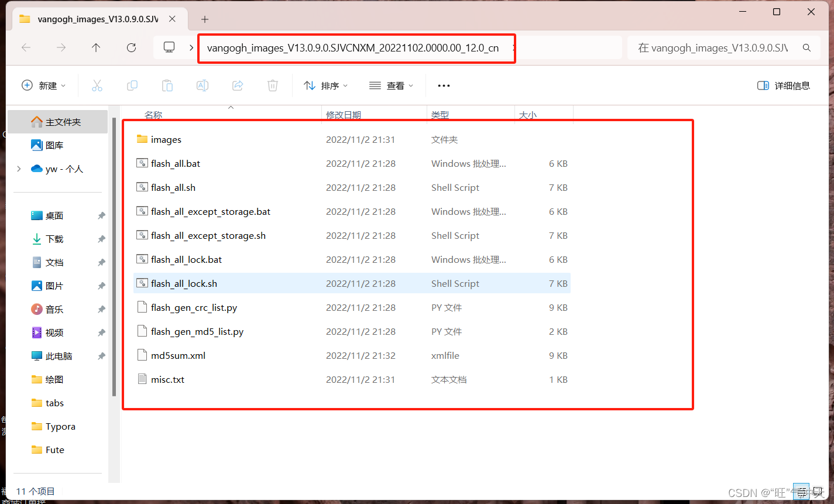Open the 排序 (Sort) dropdown menu
Image resolution: width=834 pixels, height=504 pixels.
(x=326, y=85)
